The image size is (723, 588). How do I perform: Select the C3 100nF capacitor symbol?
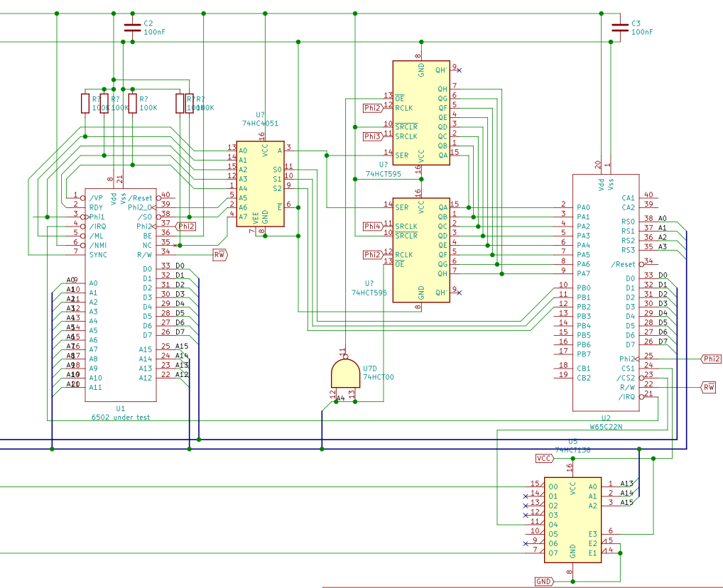(x=619, y=28)
